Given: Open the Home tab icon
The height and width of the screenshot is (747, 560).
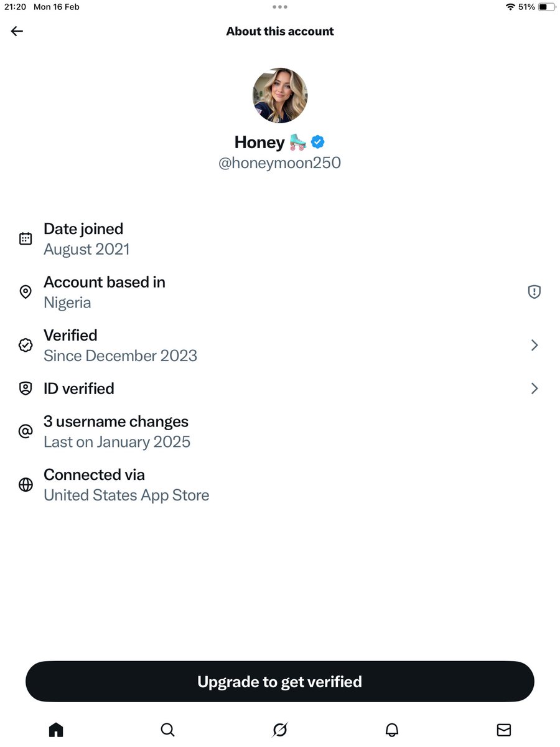Looking at the screenshot, I should pos(56,730).
